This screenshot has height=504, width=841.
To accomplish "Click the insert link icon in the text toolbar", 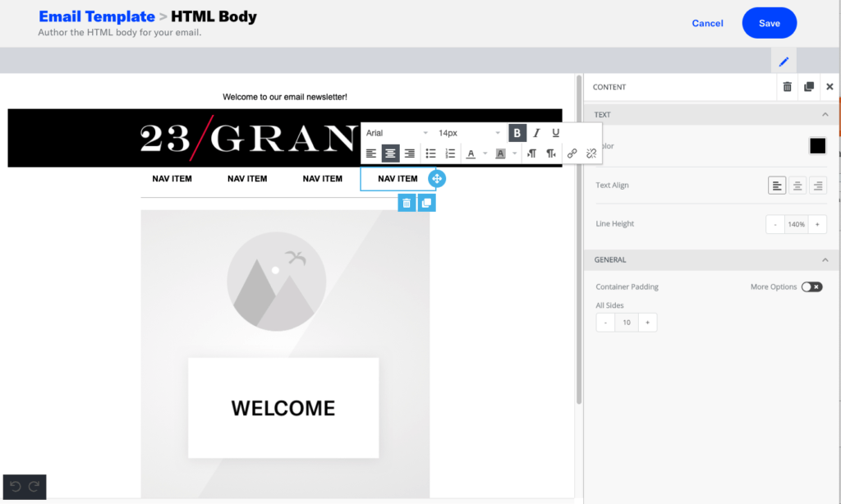I will click(572, 153).
